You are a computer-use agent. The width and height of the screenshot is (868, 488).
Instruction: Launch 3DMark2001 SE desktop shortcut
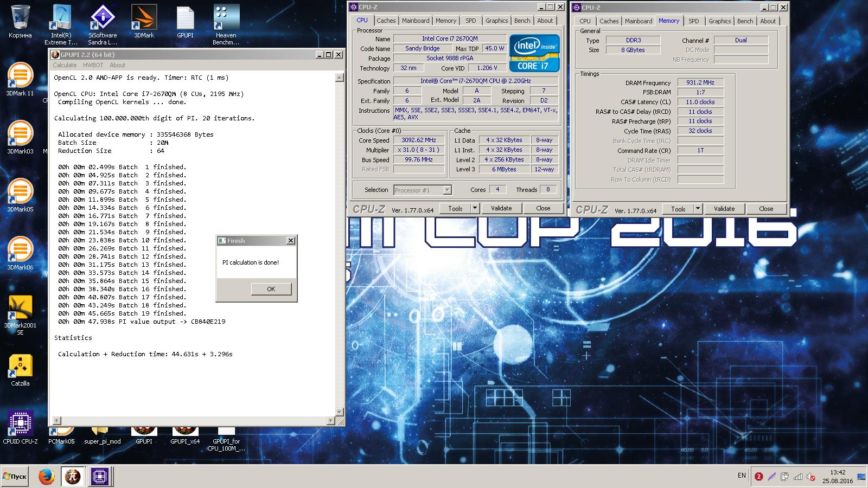pyautogui.click(x=20, y=314)
